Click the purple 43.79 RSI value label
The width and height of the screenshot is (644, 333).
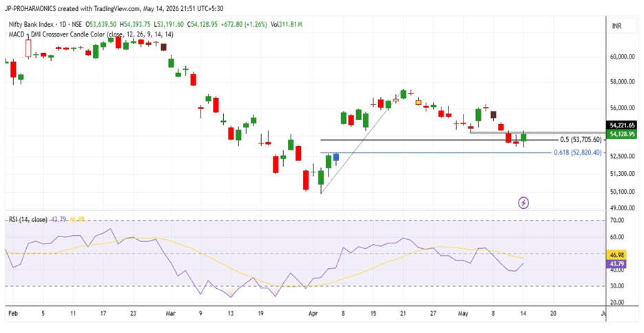(617, 263)
